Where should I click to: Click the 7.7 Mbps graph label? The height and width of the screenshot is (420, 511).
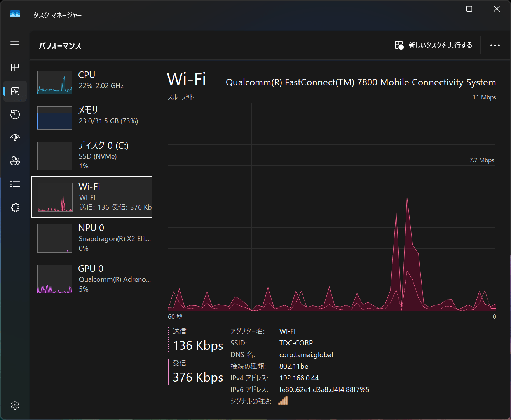pos(482,160)
